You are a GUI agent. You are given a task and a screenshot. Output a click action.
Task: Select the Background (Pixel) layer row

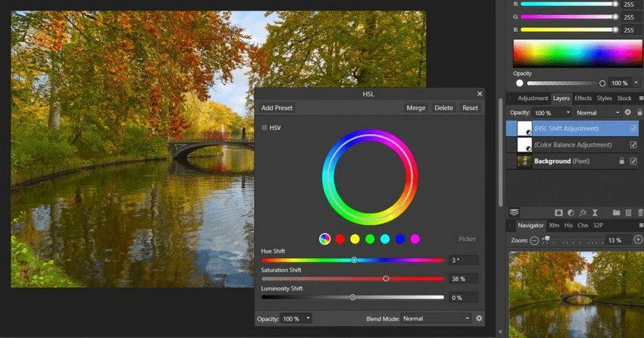573,161
